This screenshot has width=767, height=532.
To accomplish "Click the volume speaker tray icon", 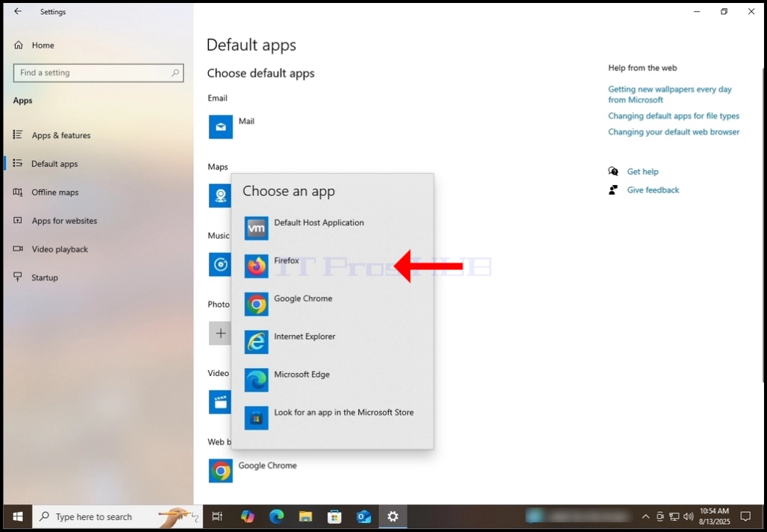I will (688, 517).
